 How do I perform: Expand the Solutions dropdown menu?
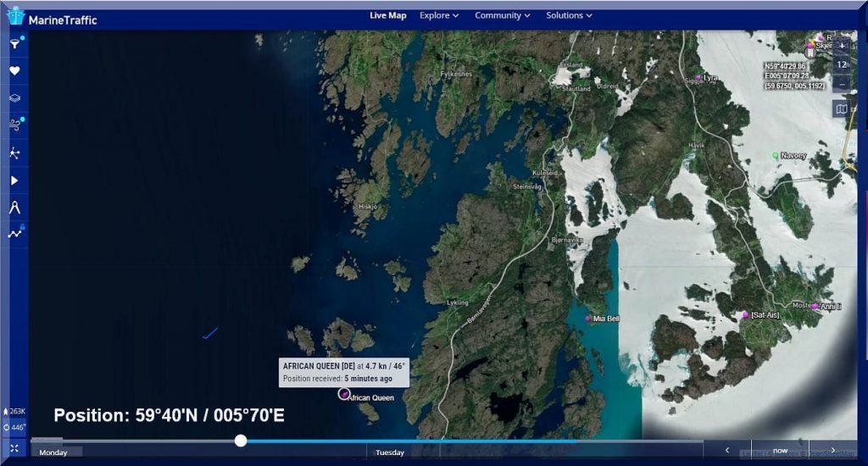point(569,15)
